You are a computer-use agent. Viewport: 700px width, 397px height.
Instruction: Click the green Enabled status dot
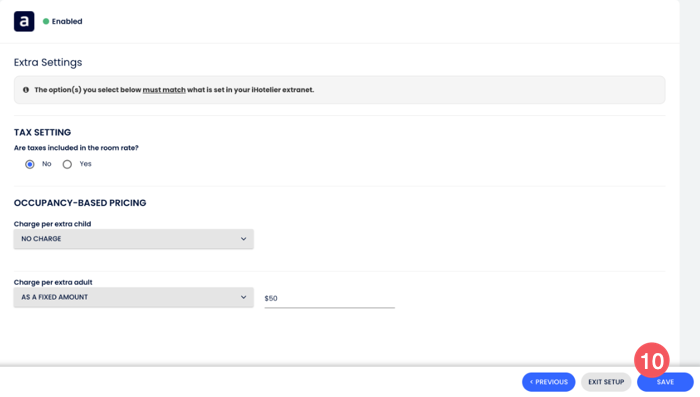point(46,21)
